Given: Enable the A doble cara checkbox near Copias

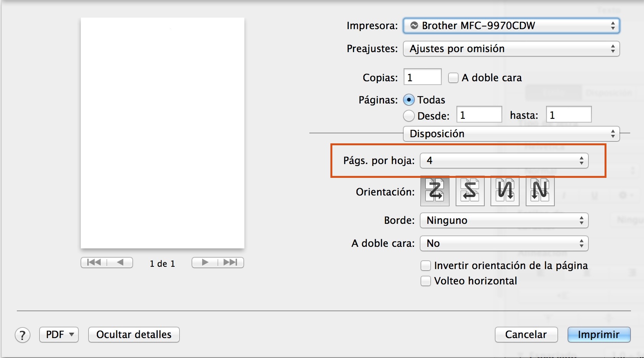Looking at the screenshot, I should 453,78.
